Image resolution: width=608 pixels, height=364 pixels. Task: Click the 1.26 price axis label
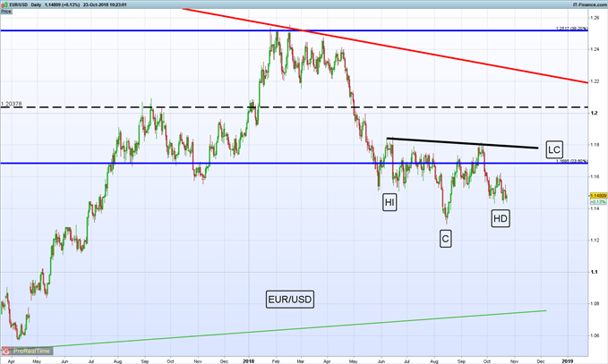(595, 17)
